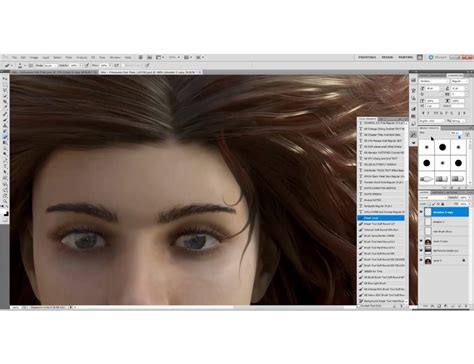This screenshot has height=364, width=474.
Task: Create a new layer from Layers panel bottom
Action: (x=460, y=306)
